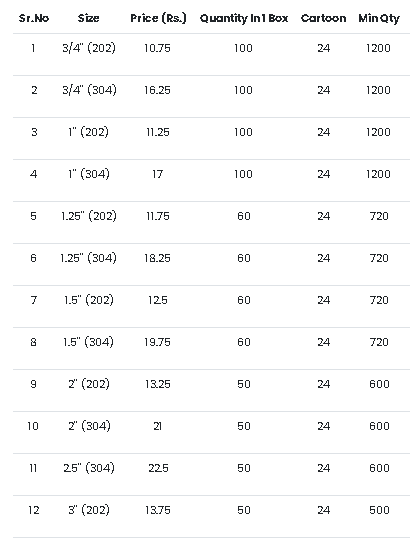Select the 2.5" (304) size cell
This screenshot has height=553, width=410.
[x=89, y=468]
